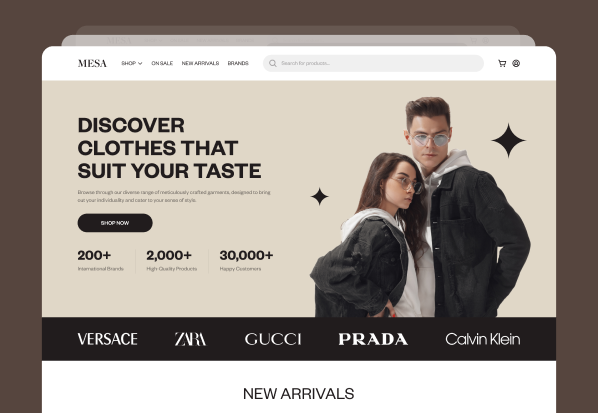Viewport: 598px width, 413px height.
Task: Go to New Arrivals in navigation
Action: pyautogui.click(x=200, y=63)
